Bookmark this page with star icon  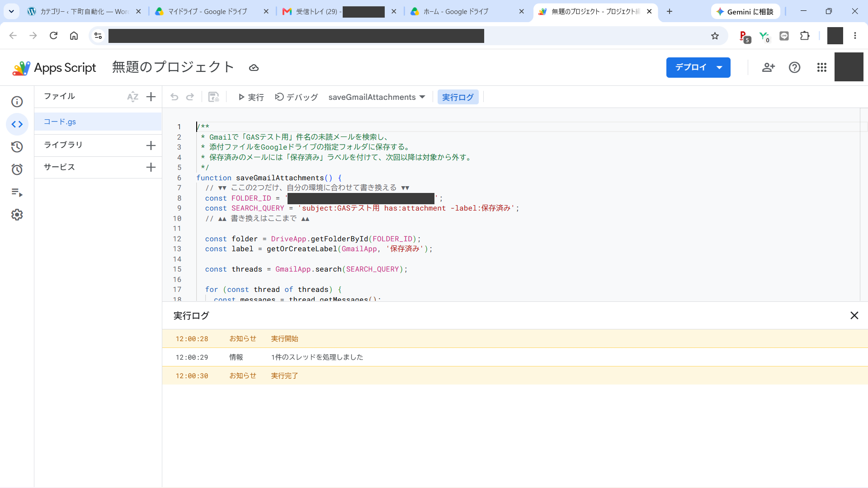click(715, 36)
